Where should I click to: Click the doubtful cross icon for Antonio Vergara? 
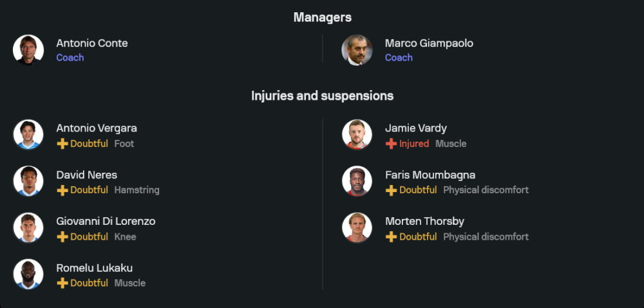[62, 144]
